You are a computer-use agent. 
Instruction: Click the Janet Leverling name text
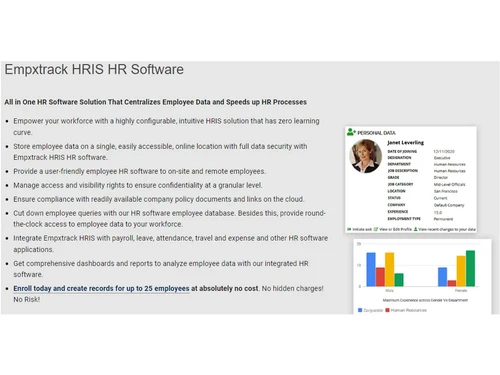pos(405,143)
